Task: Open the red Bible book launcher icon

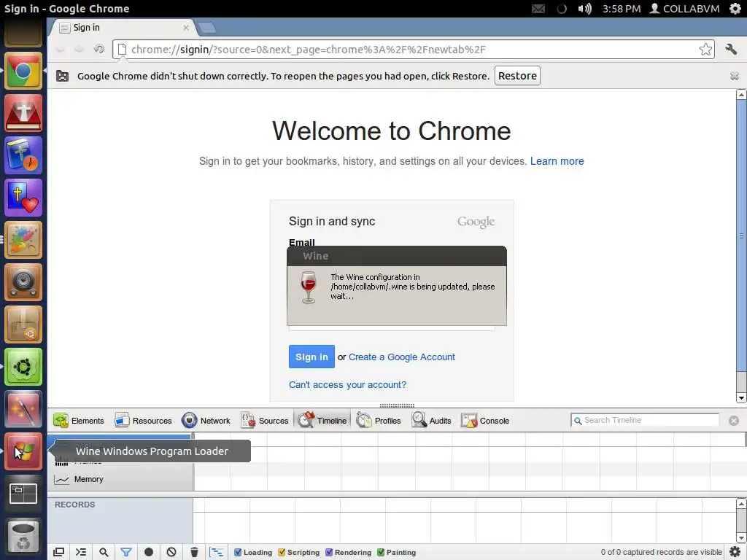Action: (x=23, y=113)
